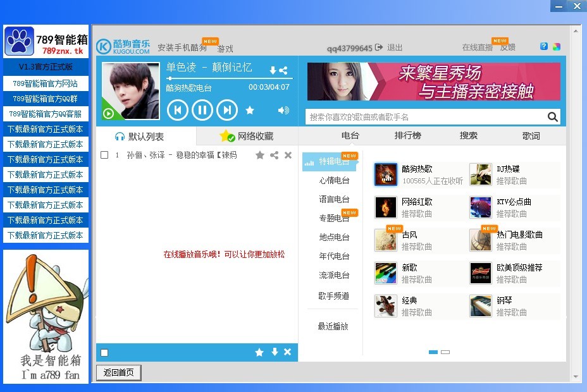Screen dimensions: 587x392
Task: Open the 钢琴 station thumbnail
Action: click(480, 306)
